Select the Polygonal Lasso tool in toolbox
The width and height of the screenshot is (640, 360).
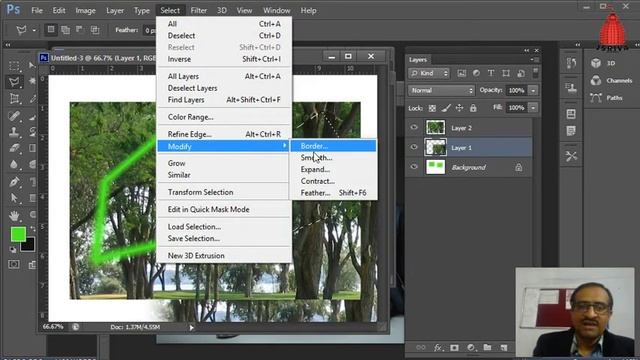14,82
